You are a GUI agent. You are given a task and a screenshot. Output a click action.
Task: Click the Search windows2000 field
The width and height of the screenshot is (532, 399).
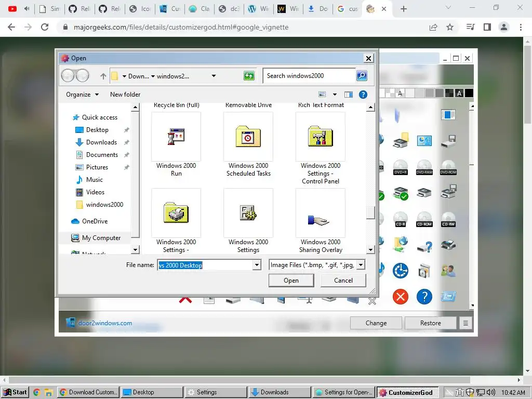click(309, 76)
